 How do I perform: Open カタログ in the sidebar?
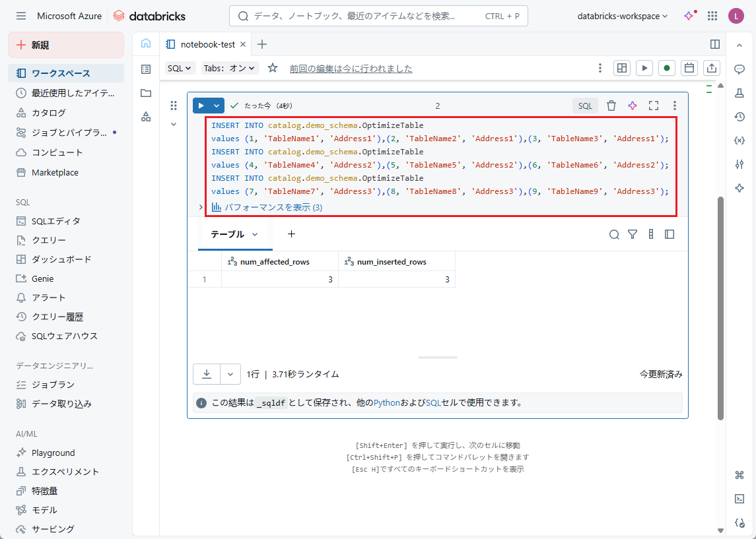49,113
